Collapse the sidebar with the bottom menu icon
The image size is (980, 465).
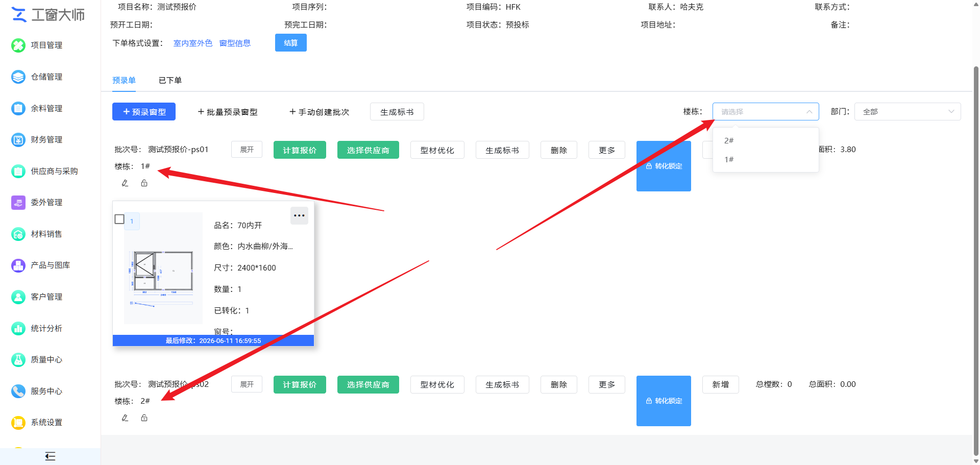[50, 456]
